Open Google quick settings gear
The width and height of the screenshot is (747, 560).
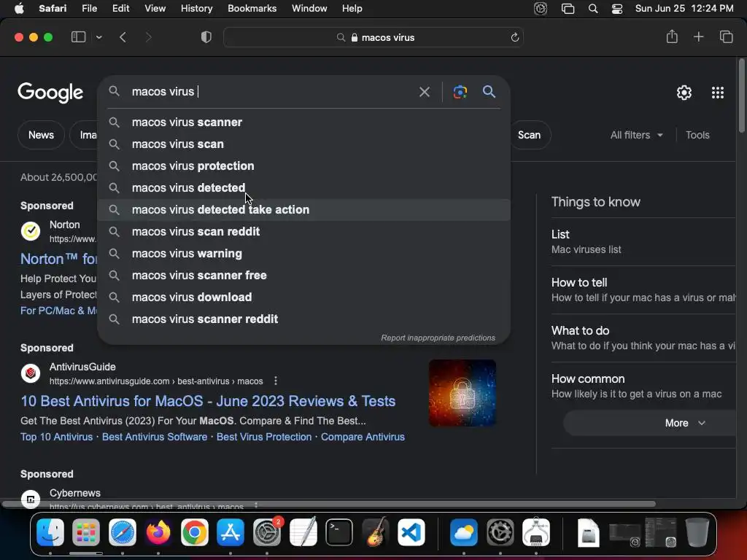684,93
